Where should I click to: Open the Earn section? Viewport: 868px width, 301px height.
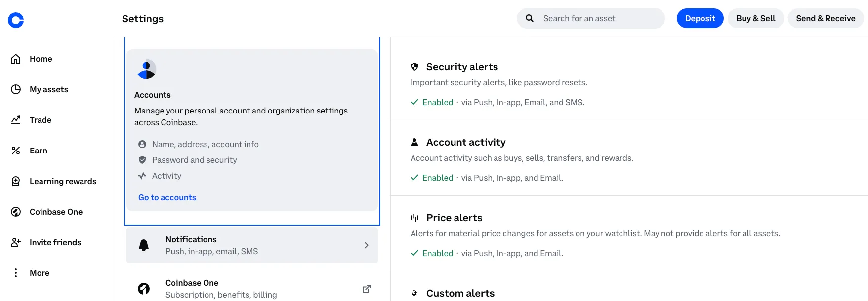[x=39, y=150]
